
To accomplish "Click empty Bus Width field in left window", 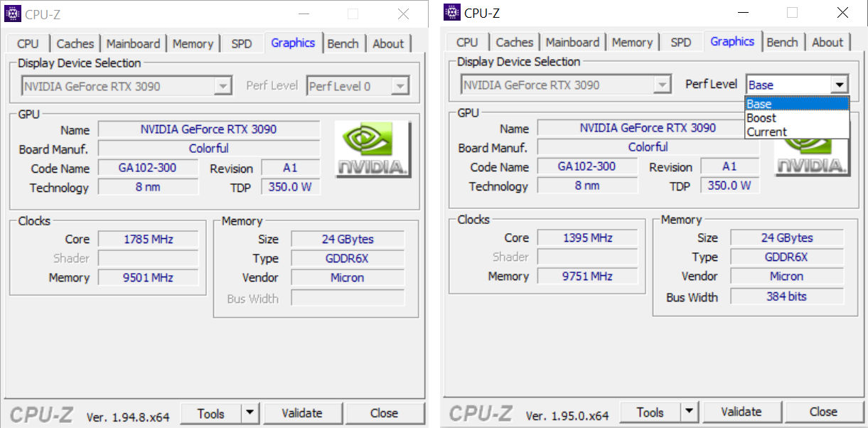I will tap(348, 298).
